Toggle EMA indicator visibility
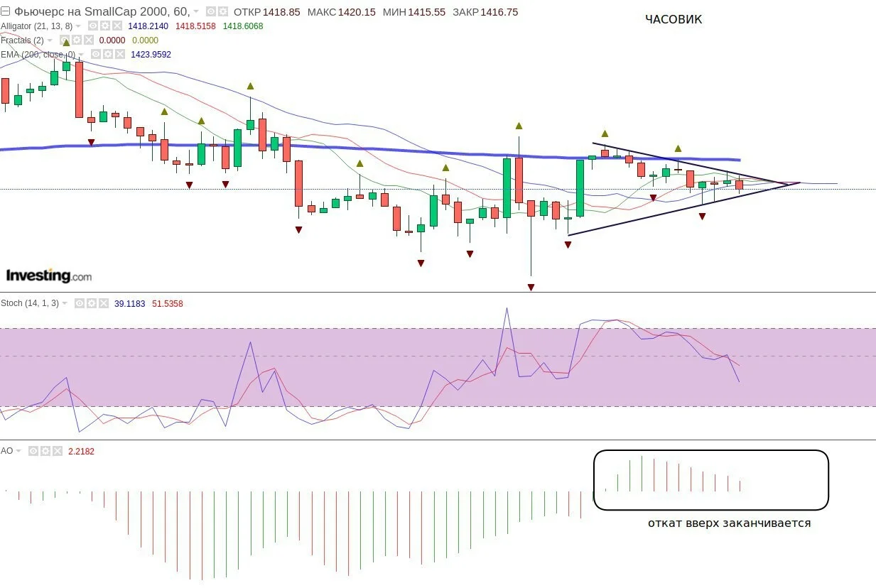This screenshot has height=588, width=876. point(96,55)
